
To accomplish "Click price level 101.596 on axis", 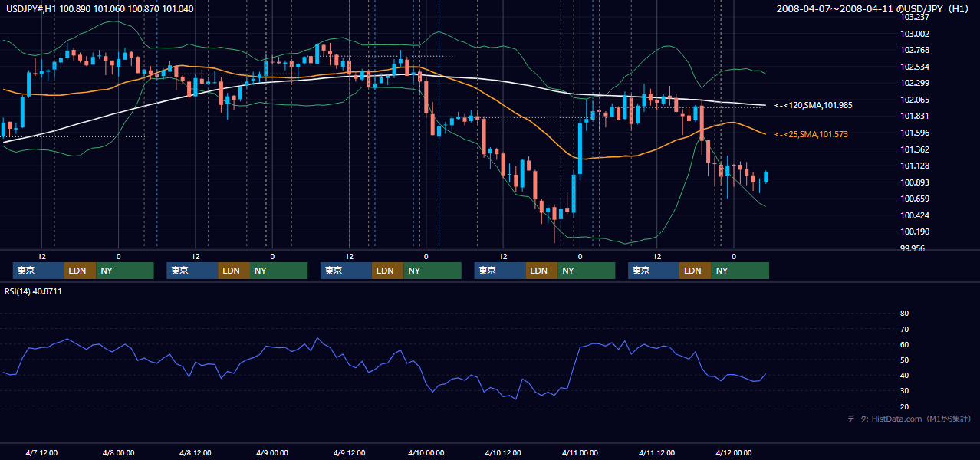I will point(914,133).
